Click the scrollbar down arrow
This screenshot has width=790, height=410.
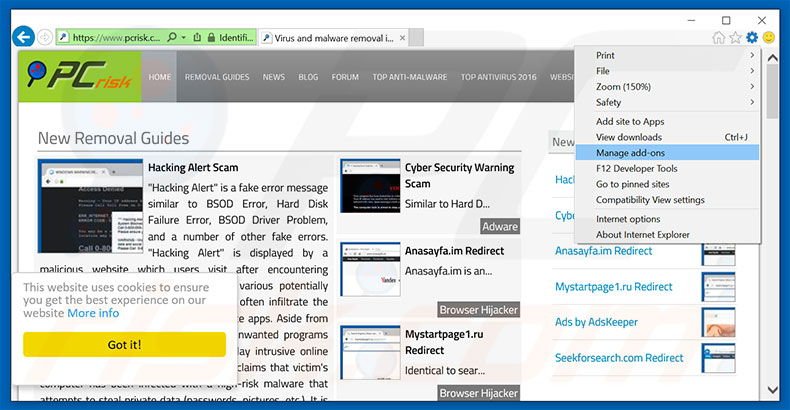[x=772, y=390]
